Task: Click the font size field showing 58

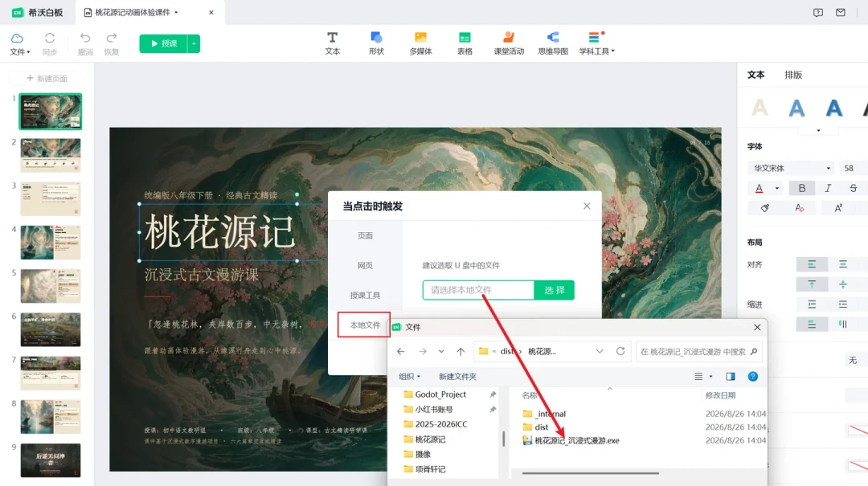Action: 854,168
